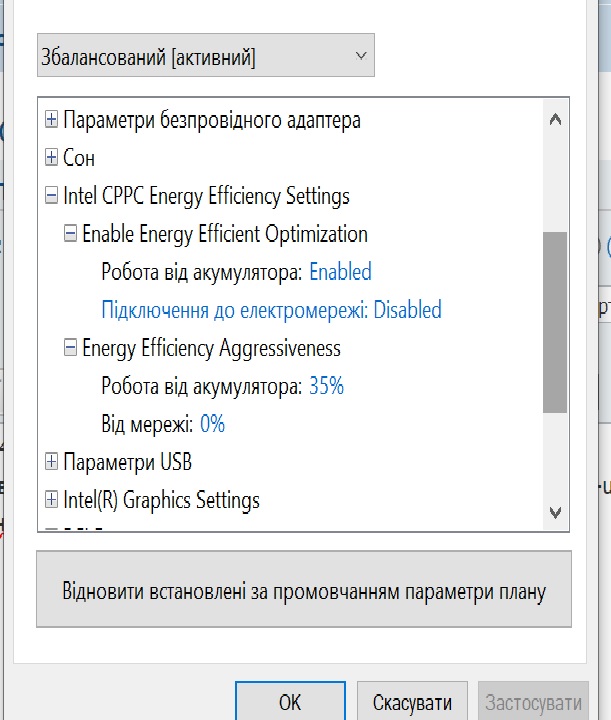This screenshot has height=720, width=611.
Task: Click the scrollbar down arrow
Action: [x=556, y=512]
